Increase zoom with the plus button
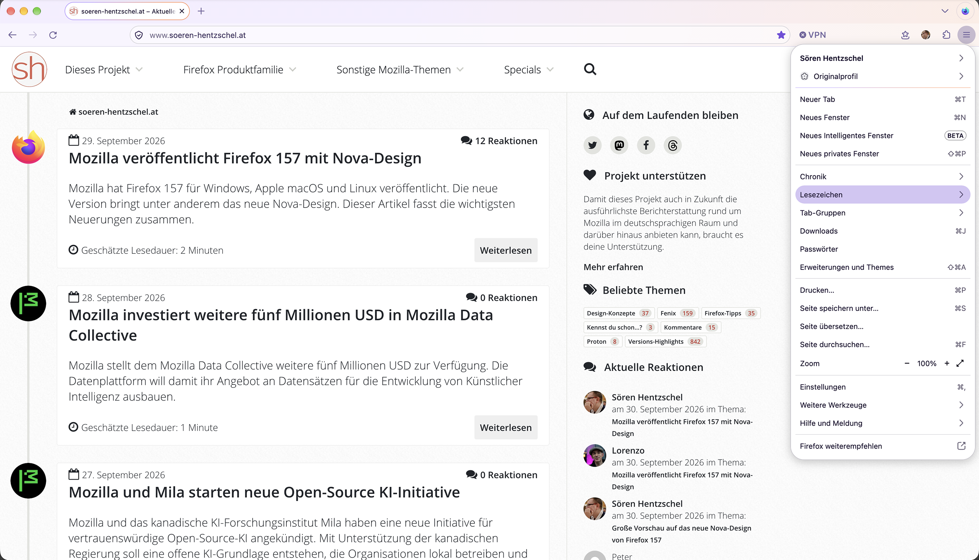Viewport: 979px width, 560px height. coord(947,363)
